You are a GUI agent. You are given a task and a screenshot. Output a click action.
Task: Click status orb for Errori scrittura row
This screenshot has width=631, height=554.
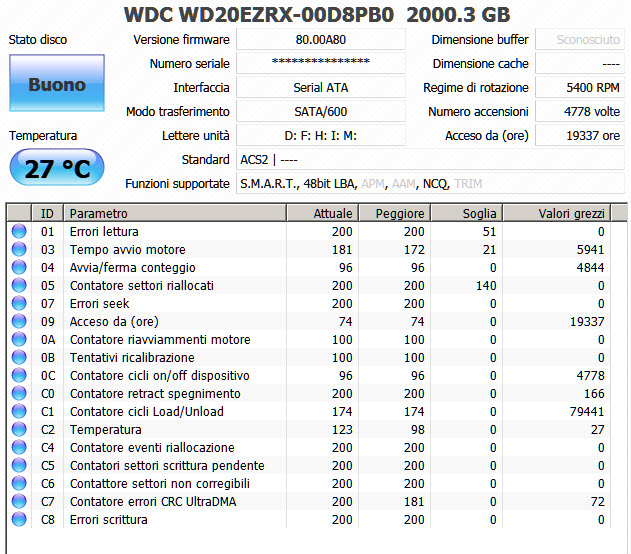click(x=19, y=519)
